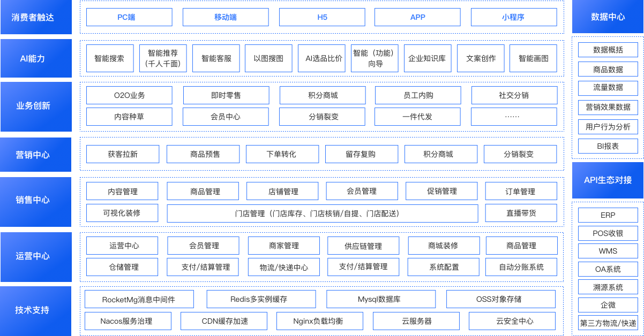The height and width of the screenshot is (336, 644).
Task: Click the 供应链管理 box
Action: [363, 246]
